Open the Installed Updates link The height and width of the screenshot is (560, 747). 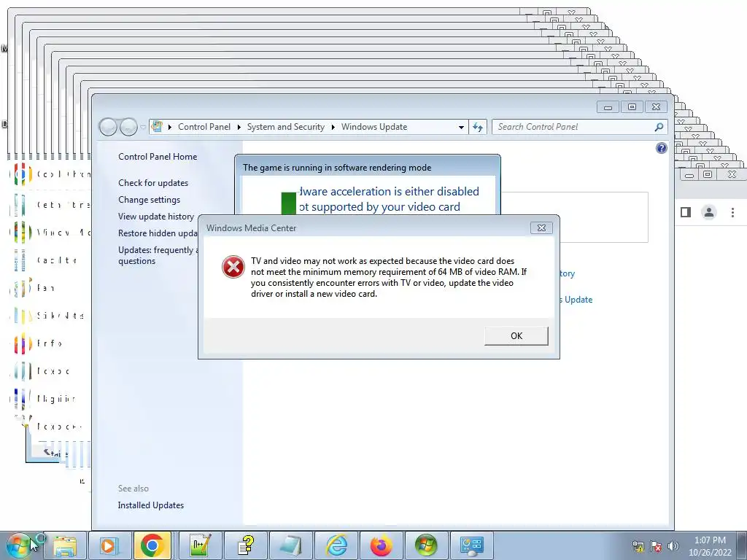(150, 505)
